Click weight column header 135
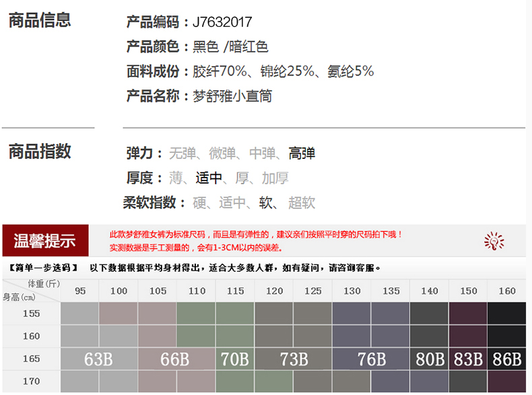The width and height of the screenshot is (532, 395). [x=391, y=291]
